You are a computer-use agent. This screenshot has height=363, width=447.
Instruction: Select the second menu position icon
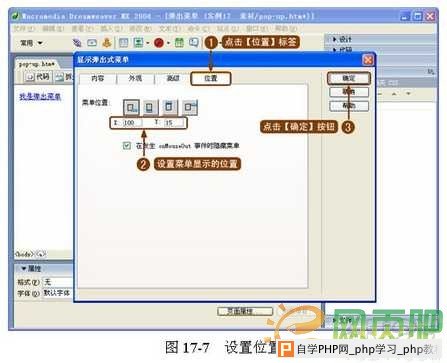coord(150,107)
